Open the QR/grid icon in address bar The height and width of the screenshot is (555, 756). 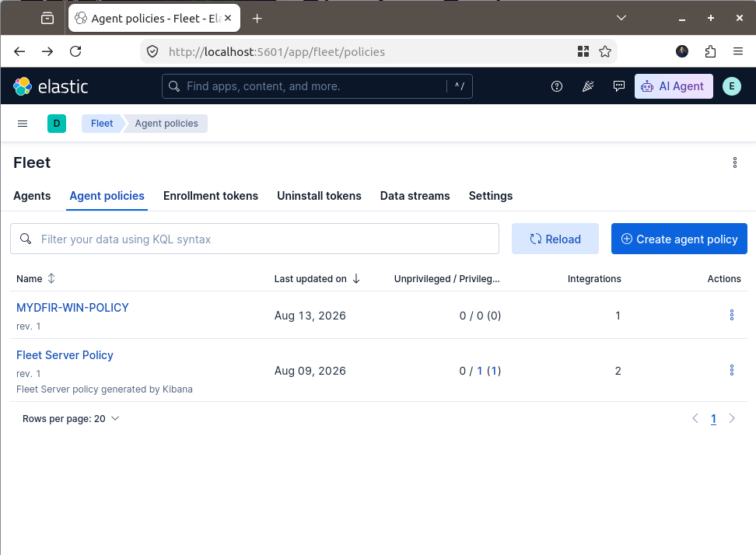pyautogui.click(x=583, y=51)
